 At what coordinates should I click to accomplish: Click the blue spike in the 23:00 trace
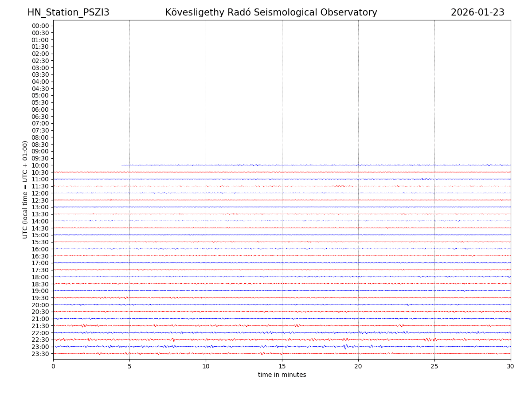click(345, 347)
